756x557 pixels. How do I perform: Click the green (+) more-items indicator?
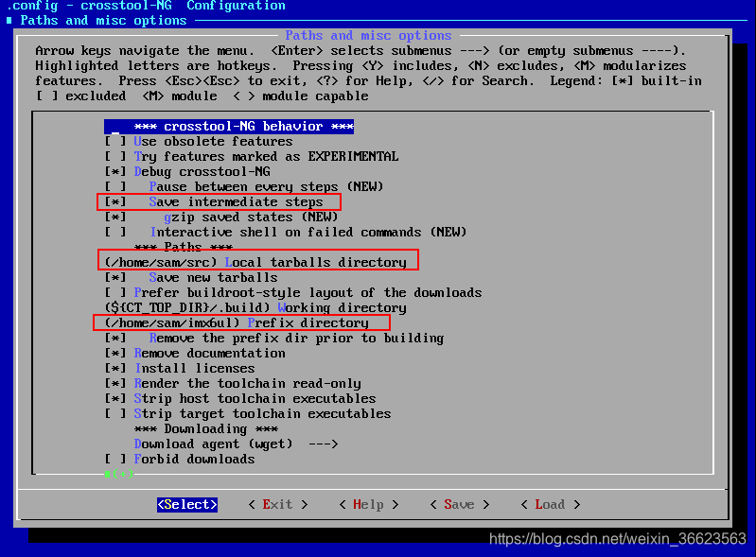click(x=119, y=474)
